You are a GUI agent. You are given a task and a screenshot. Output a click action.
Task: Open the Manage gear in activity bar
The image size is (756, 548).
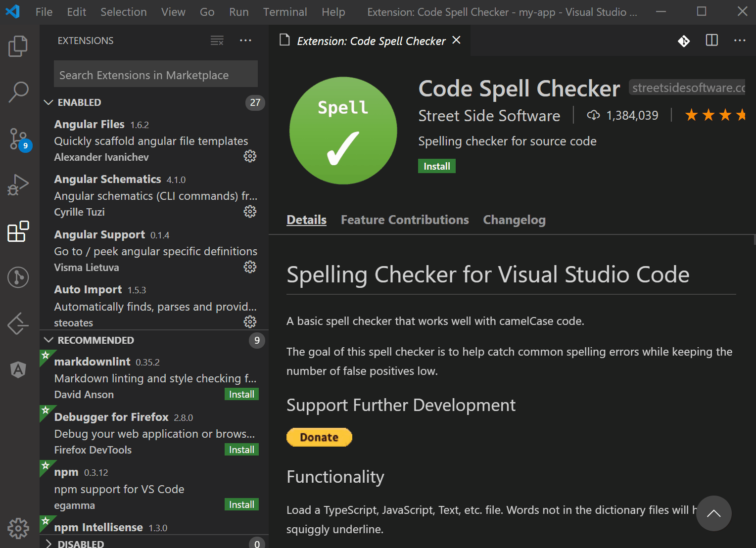pos(18,528)
